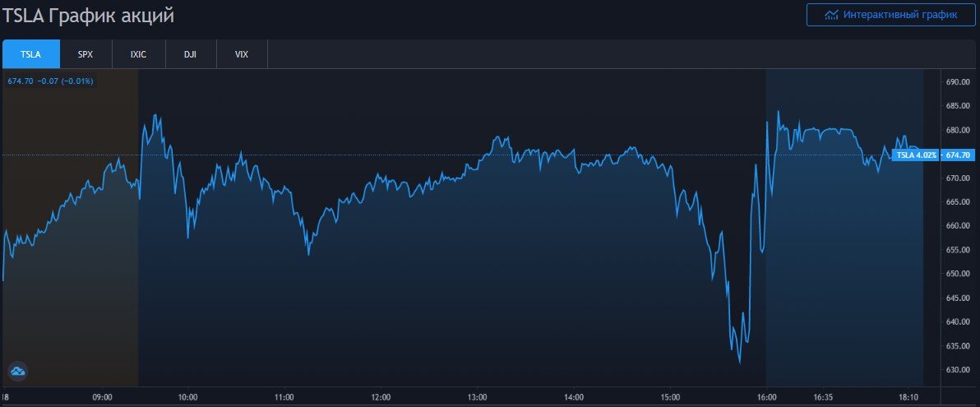Select the TSLA tab
The height and width of the screenshot is (407, 980).
(x=31, y=54)
